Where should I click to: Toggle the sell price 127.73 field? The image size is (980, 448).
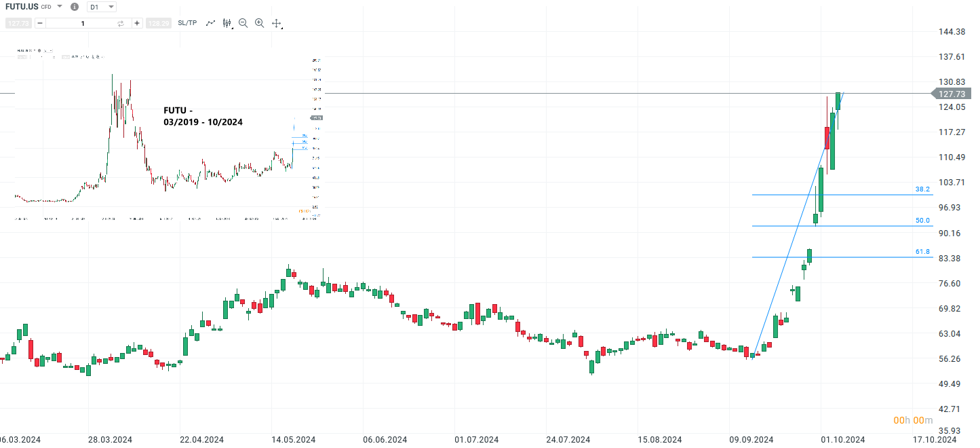(x=18, y=22)
